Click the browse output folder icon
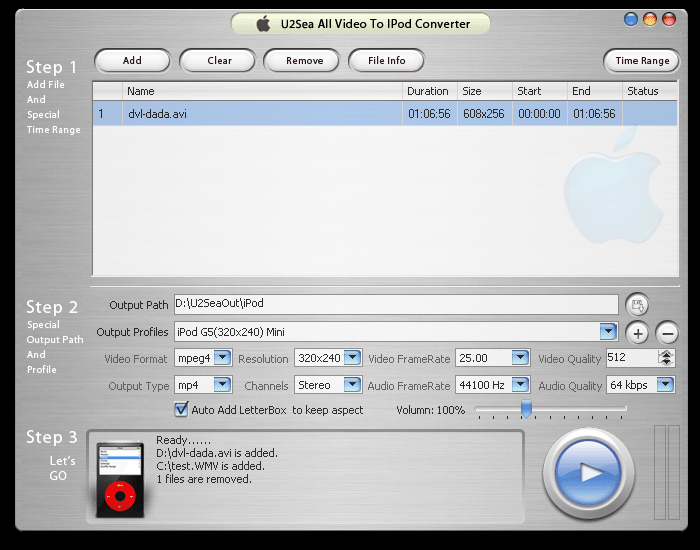This screenshot has width=700, height=550. pyautogui.click(x=637, y=306)
